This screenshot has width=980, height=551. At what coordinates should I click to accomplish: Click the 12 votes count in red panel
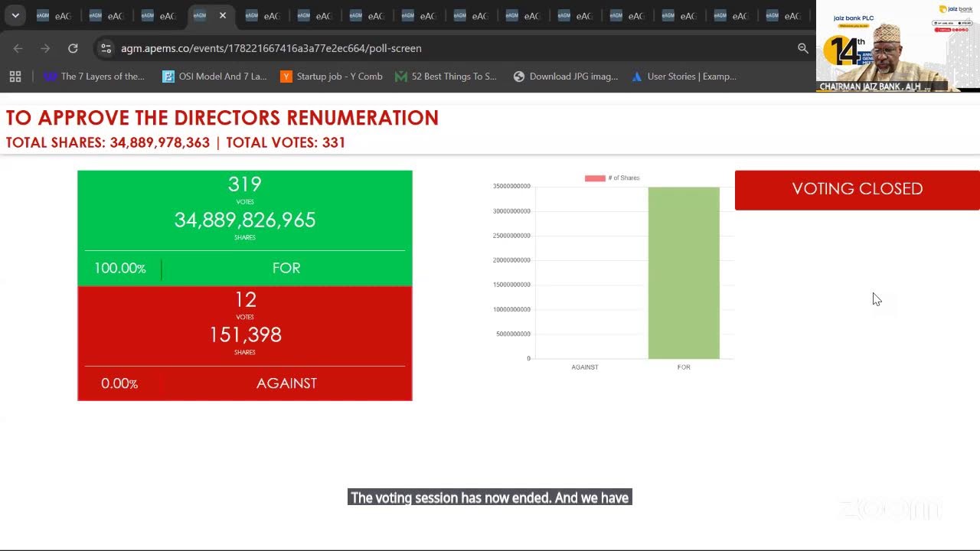pos(245,299)
